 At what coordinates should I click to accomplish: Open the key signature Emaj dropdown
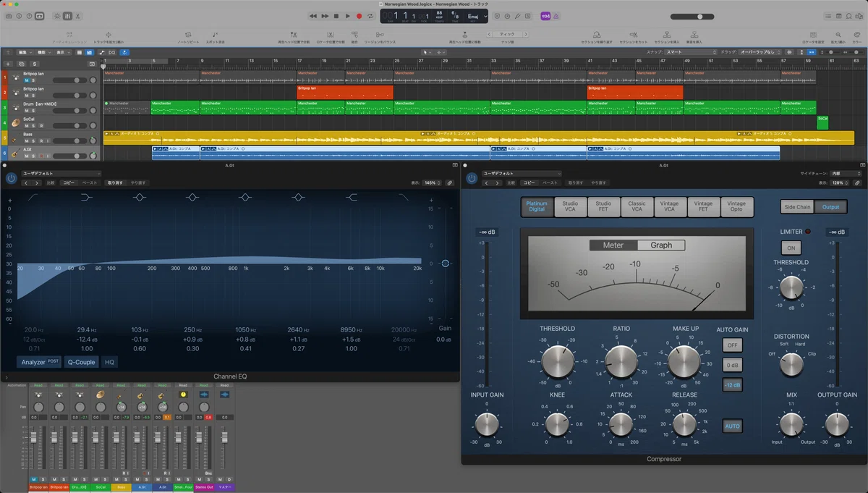tap(477, 15)
